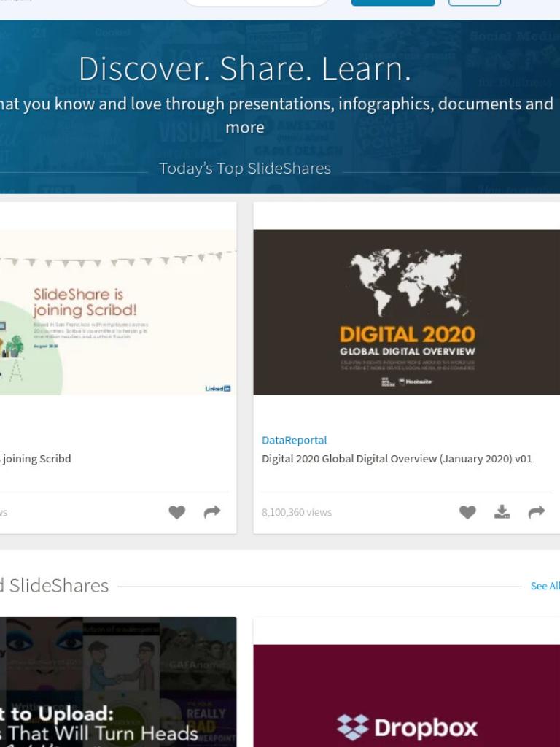Click the Today's Top SlideShares heading

click(245, 169)
